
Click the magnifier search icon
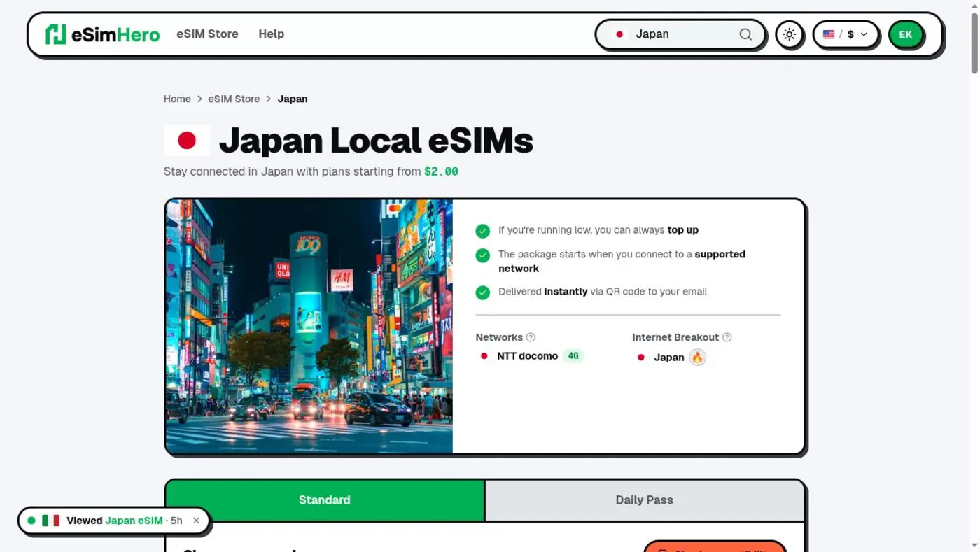(745, 34)
